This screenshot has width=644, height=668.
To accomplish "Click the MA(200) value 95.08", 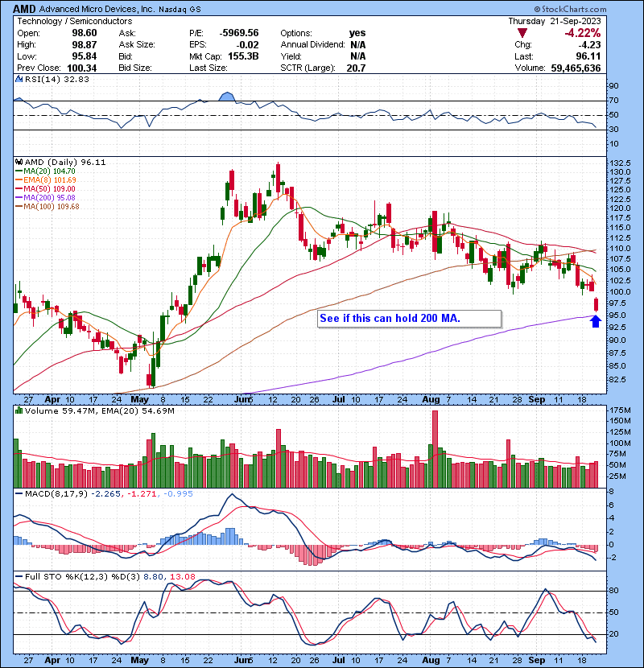I will [x=64, y=198].
